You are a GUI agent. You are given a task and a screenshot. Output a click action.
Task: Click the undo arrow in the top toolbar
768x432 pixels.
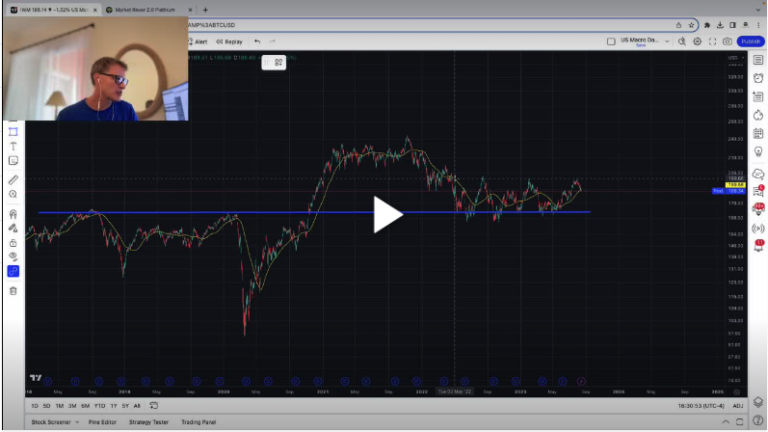point(258,42)
